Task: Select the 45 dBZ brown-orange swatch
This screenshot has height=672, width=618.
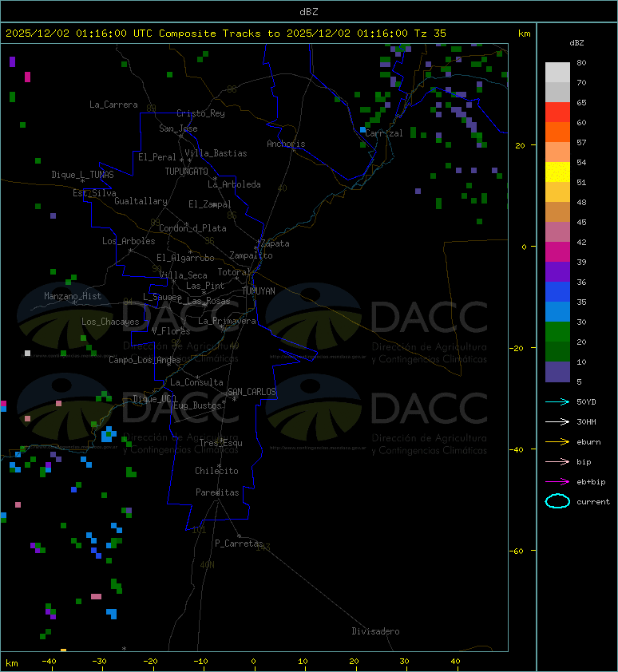Action: click(x=557, y=211)
